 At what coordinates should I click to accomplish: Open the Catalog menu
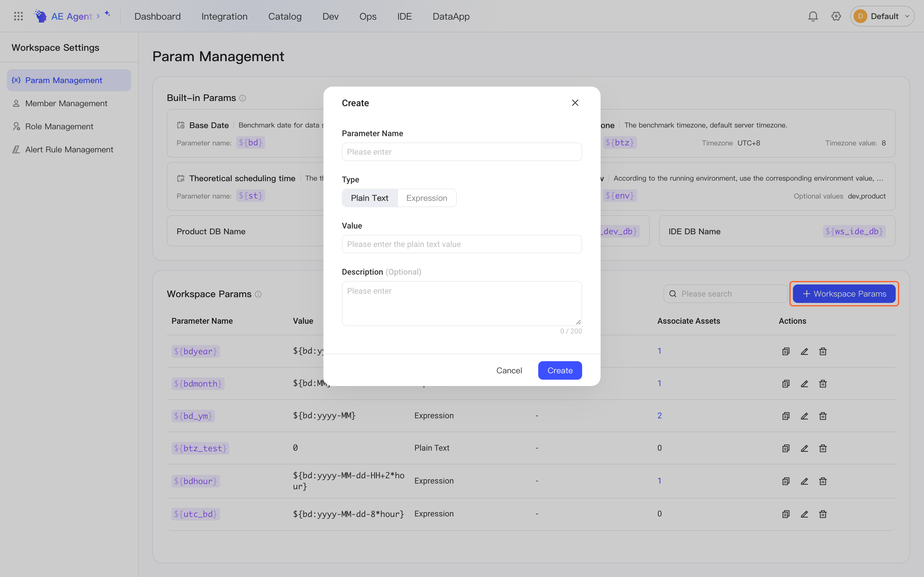(x=285, y=16)
